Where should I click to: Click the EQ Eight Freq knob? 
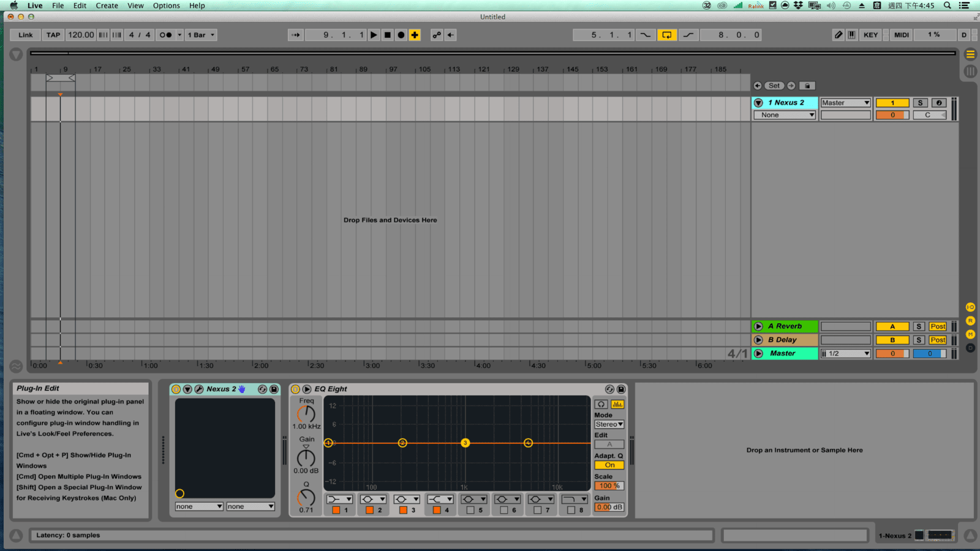(x=306, y=414)
